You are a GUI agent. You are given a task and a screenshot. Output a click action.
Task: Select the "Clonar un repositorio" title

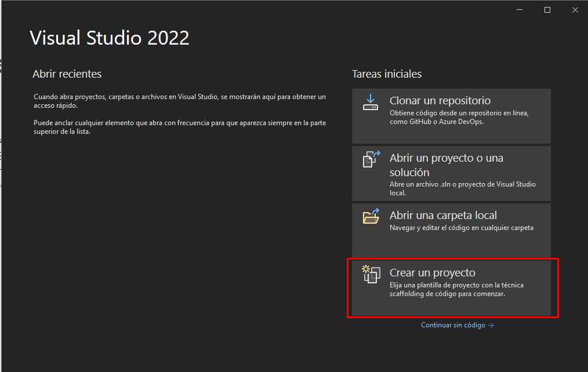[x=440, y=101]
